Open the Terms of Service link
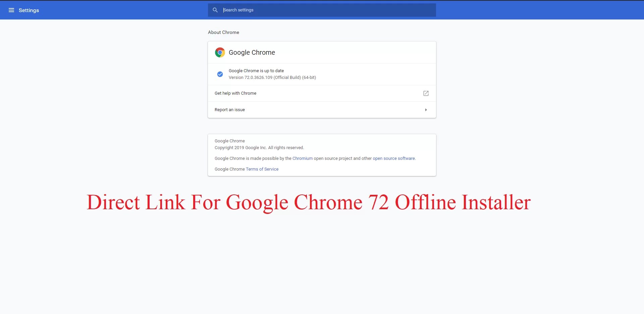Image resolution: width=644 pixels, height=314 pixels. tap(262, 169)
